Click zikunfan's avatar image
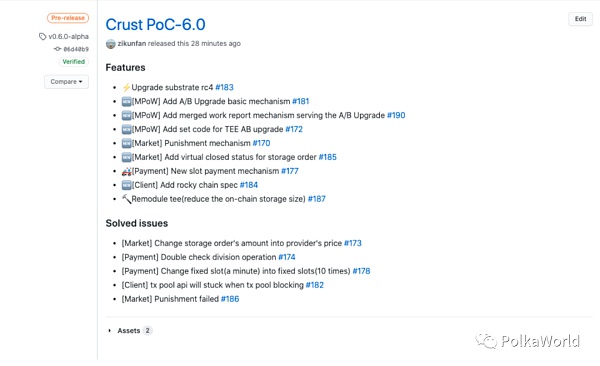 click(111, 44)
